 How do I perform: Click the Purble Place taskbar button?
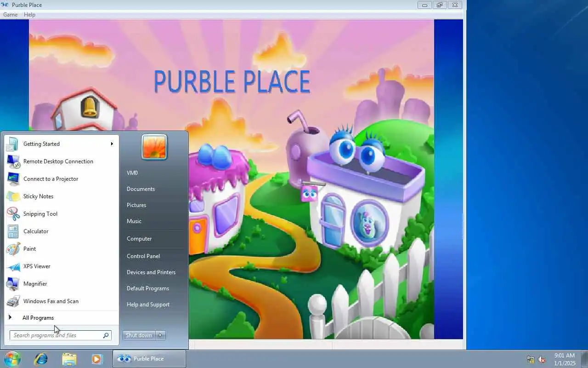[149, 359]
